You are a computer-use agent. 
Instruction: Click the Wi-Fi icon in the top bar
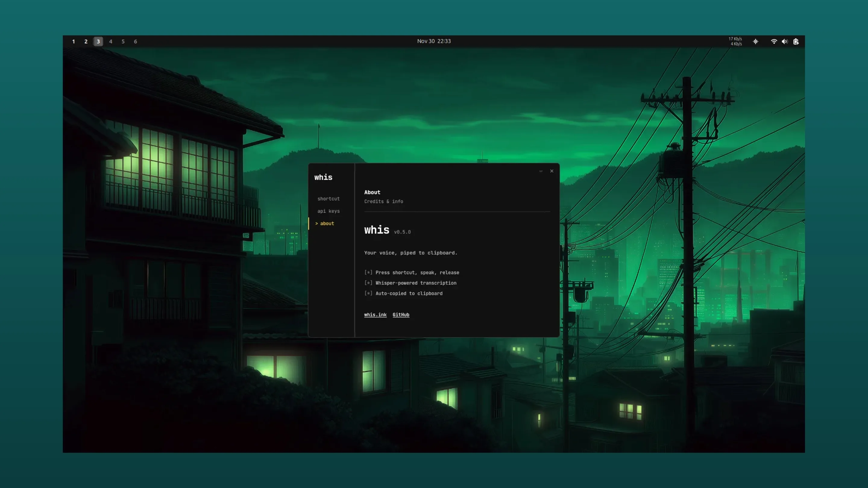774,41
